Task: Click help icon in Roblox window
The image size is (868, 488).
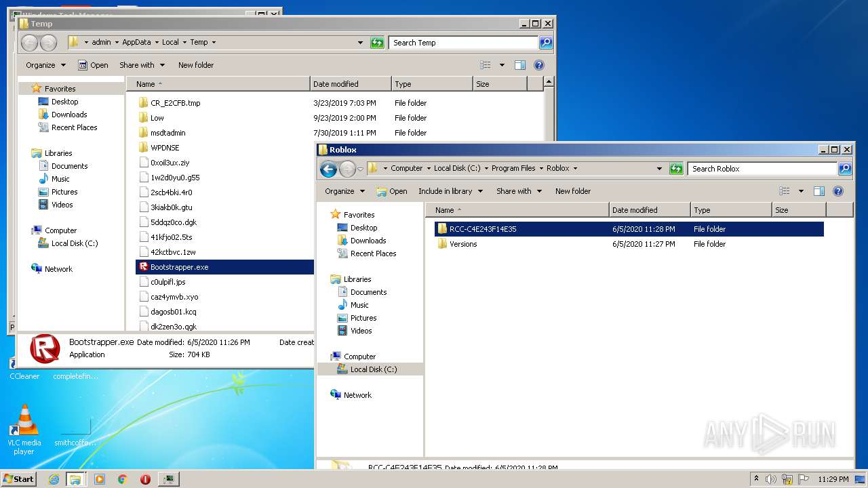Action: tap(837, 191)
